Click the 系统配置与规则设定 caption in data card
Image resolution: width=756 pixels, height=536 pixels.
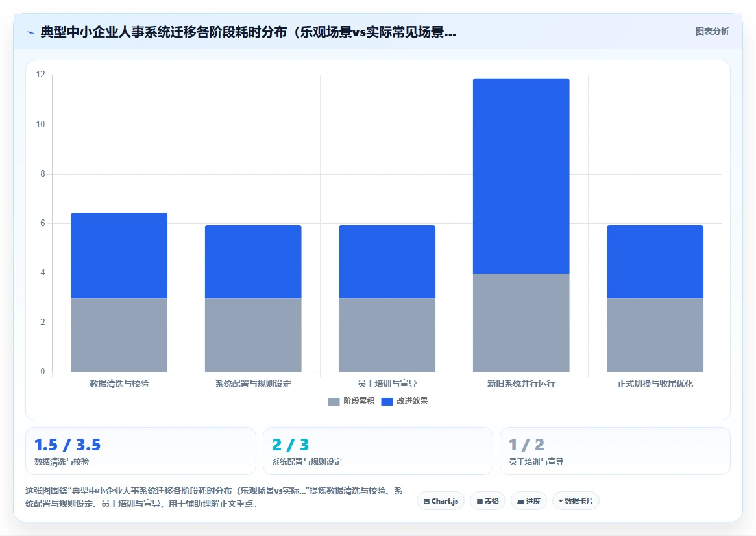pos(307,462)
